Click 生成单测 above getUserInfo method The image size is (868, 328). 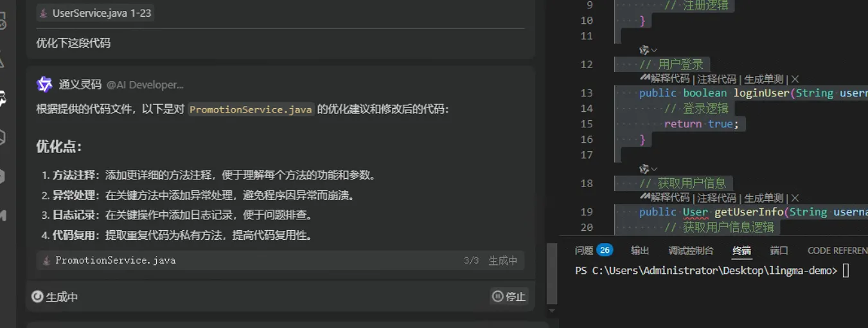click(x=764, y=198)
